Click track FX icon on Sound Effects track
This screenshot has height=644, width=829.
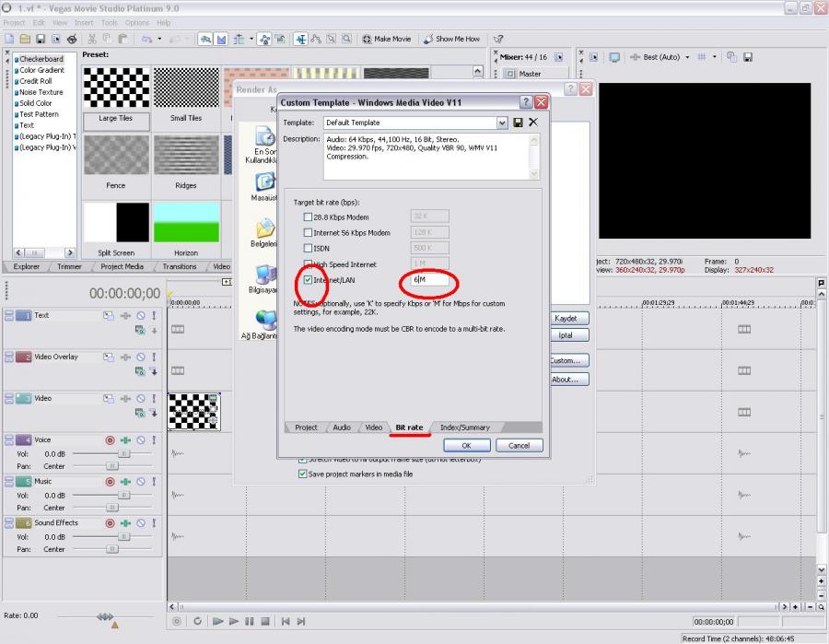pos(125,523)
